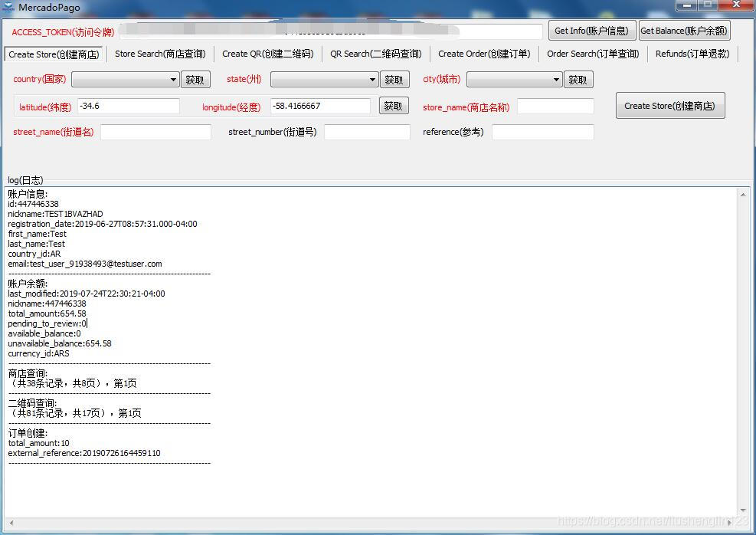
Task: Click the ACCESS_TOKEN input field
Action: click(x=330, y=31)
